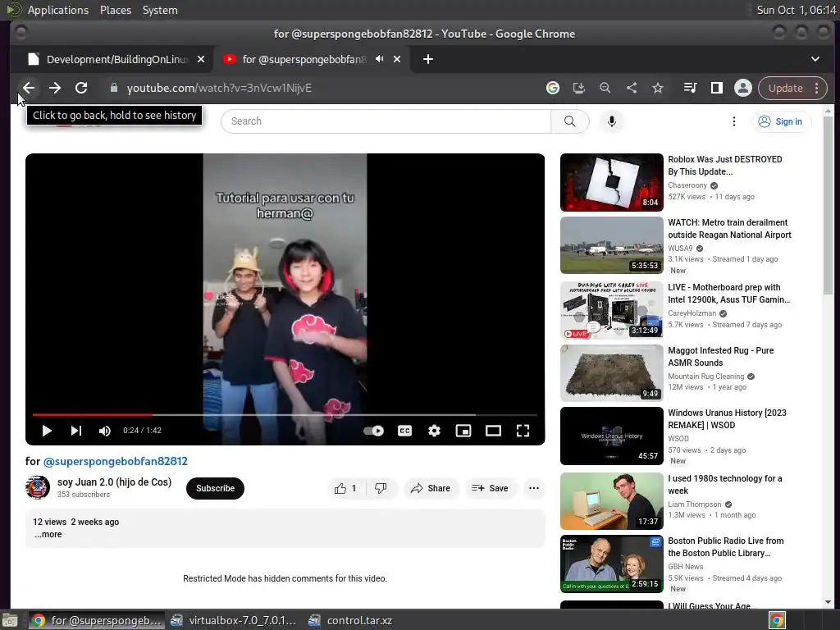
Task: Open YouTube settings three-dot menu
Action: tap(734, 121)
